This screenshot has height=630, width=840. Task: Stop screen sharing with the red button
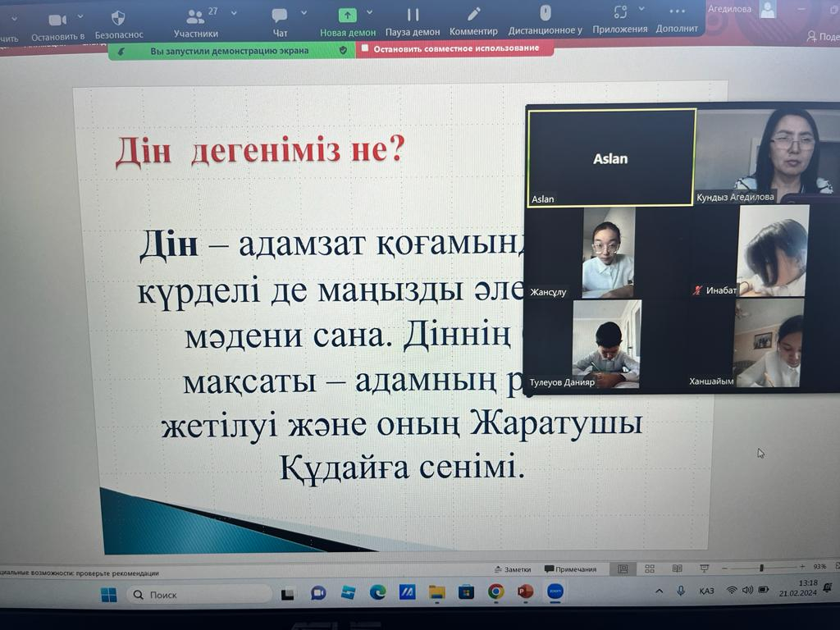[455, 48]
